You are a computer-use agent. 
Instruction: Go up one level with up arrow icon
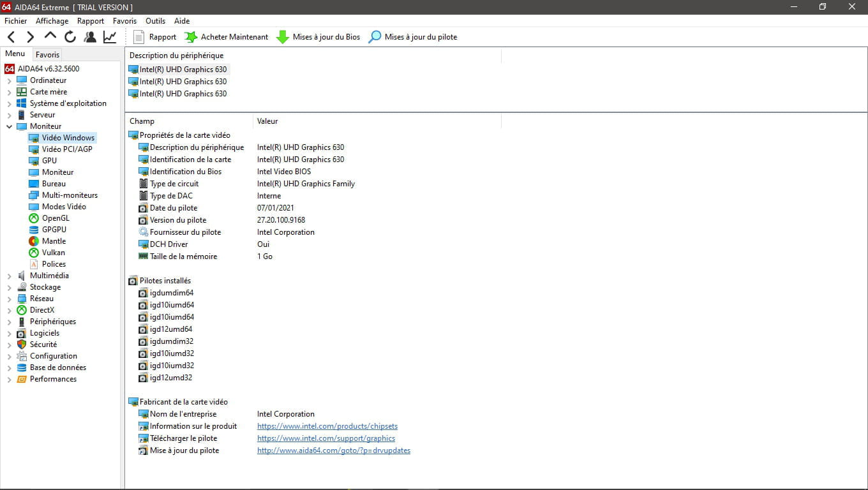click(50, 37)
